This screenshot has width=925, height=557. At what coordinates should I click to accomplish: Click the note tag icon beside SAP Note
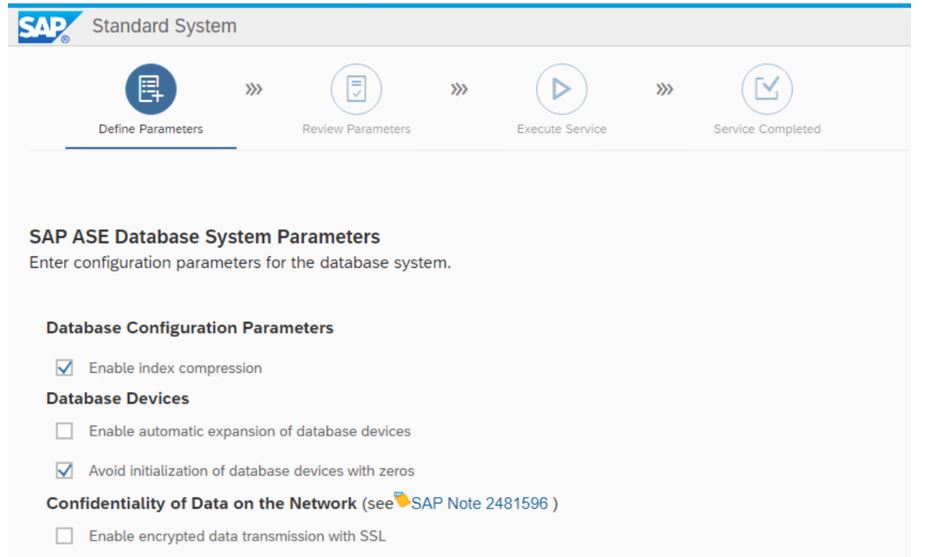[x=402, y=499]
